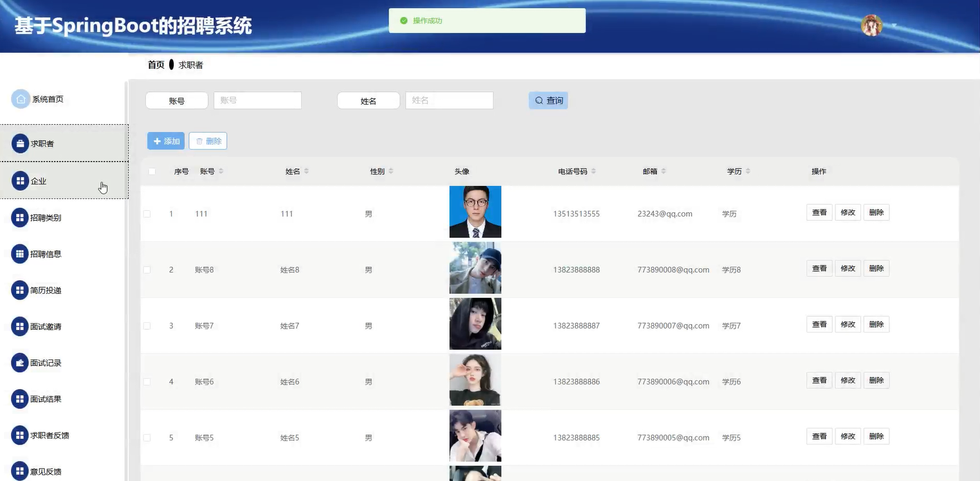Click the 面试邀请 sidebar icon
The width and height of the screenshot is (980, 481).
(x=20, y=327)
